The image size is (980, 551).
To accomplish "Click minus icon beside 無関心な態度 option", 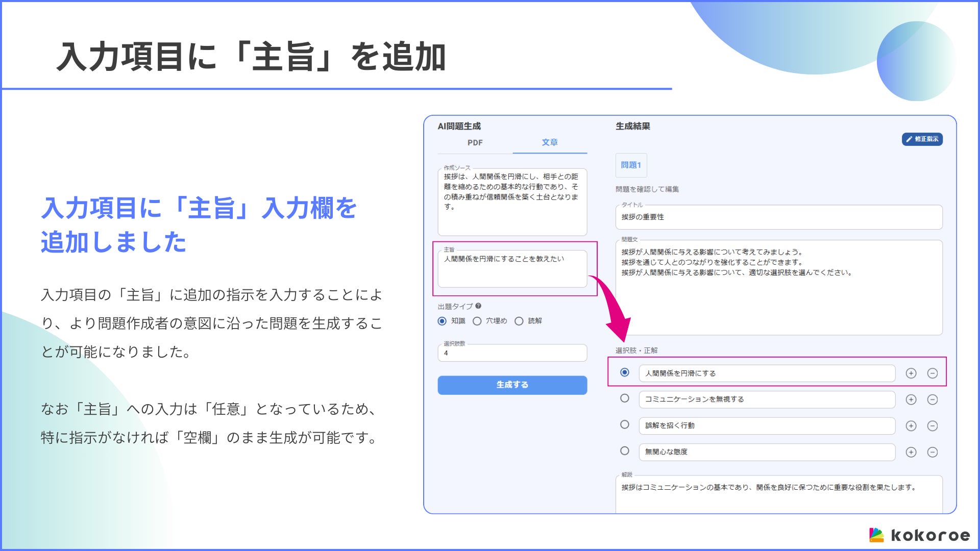I will pos(933,452).
